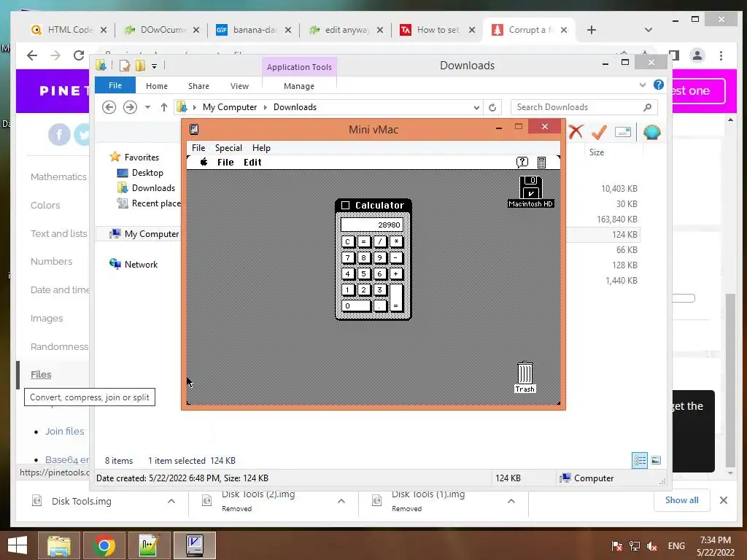Screen dimensions: 747x560
Task: Open the Windows Start button
Action: click(x=18, y=545)
